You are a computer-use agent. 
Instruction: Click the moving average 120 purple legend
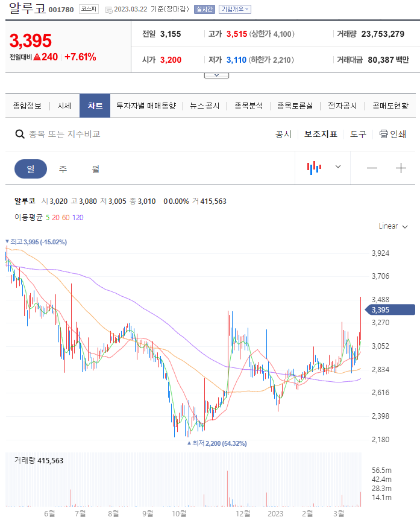[x=78, y=218]
